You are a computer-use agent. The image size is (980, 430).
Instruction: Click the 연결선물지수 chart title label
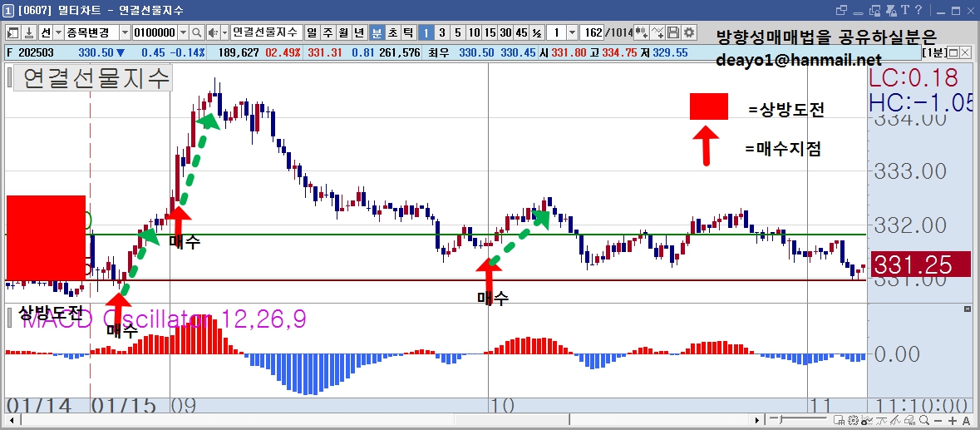[x=92, y=79]
